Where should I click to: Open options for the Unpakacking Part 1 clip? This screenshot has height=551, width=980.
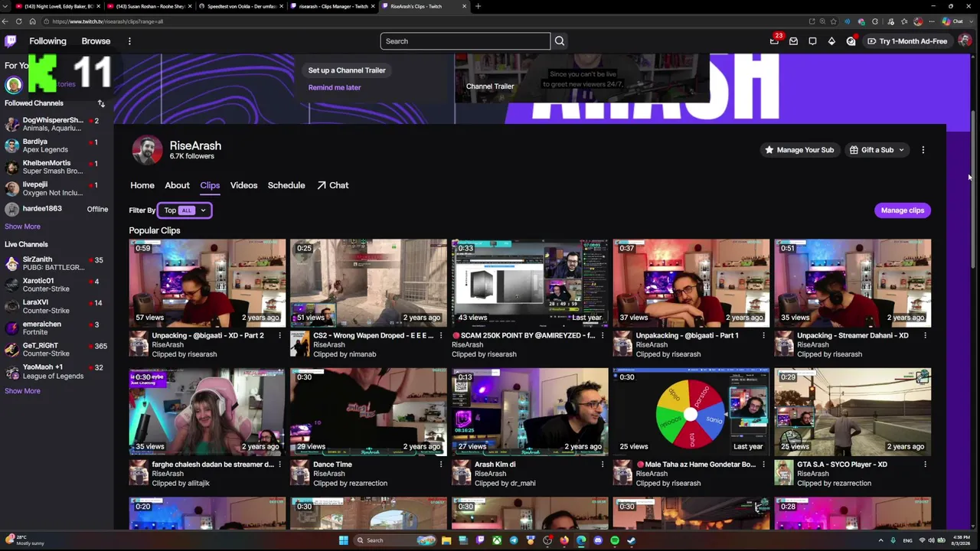pyautogui.click(x=763, y=336)
